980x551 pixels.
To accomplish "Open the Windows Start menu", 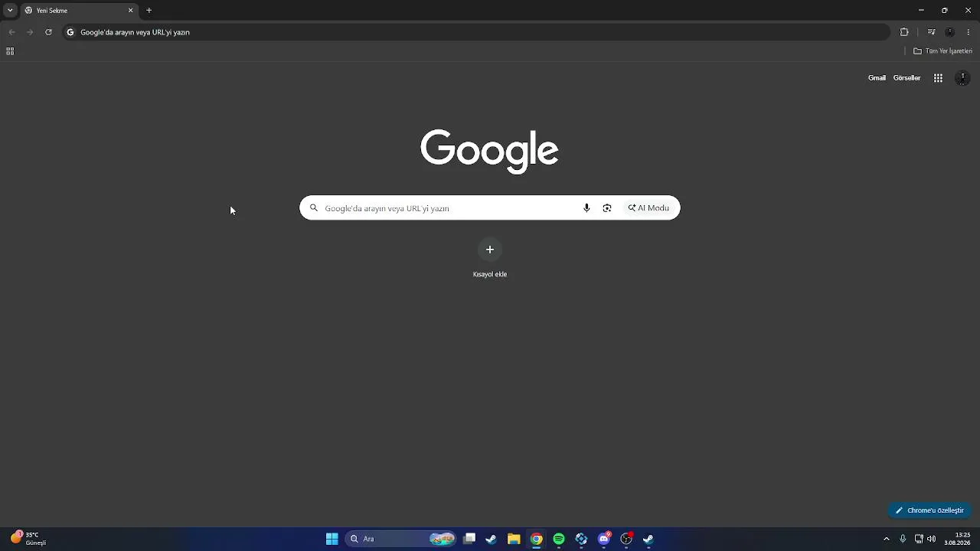I will [332, 539].
